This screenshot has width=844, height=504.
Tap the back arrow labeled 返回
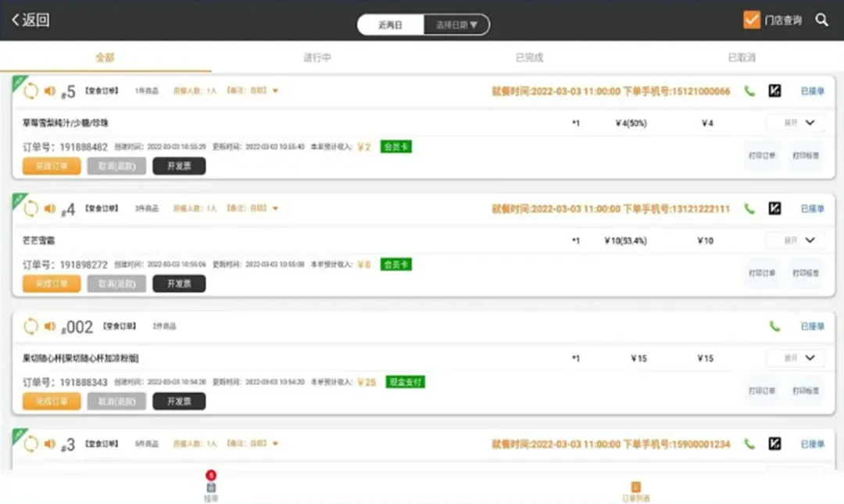[30, 20]
